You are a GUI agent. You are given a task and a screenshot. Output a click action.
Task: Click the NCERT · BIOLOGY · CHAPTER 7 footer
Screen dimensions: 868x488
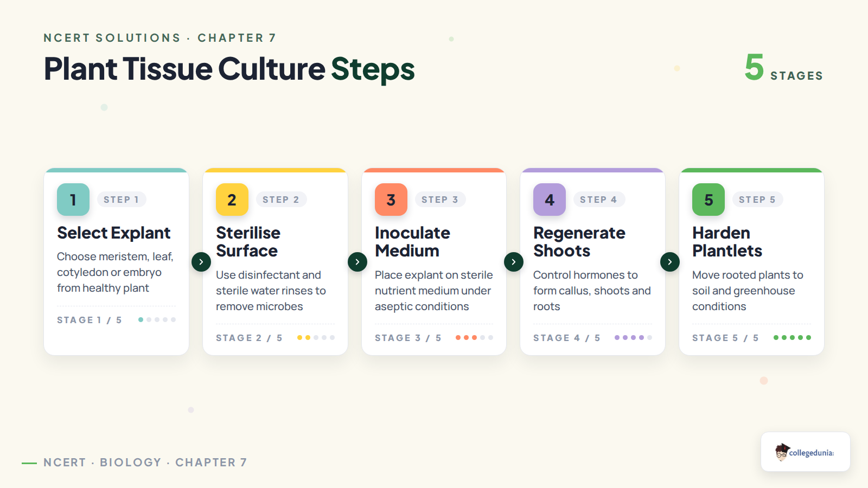coord(145,463)
